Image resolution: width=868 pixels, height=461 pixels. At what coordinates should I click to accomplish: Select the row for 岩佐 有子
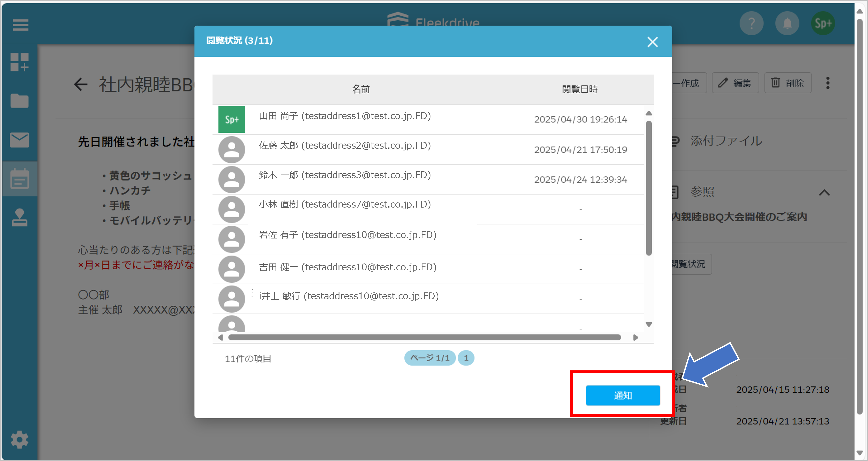click(428, 239)
